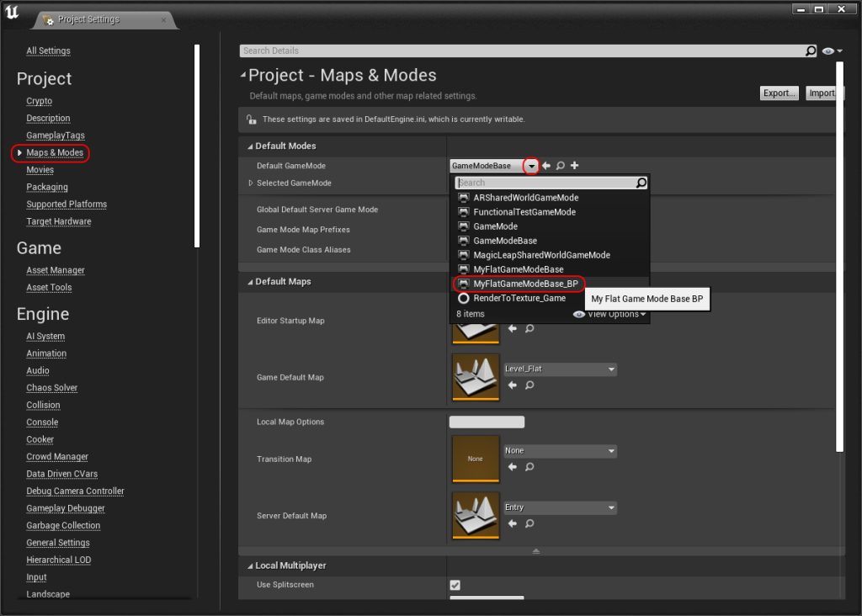Browse to Default GameMode in Content Browser
This screenshot has height=616, width=862.
point(560,166)
